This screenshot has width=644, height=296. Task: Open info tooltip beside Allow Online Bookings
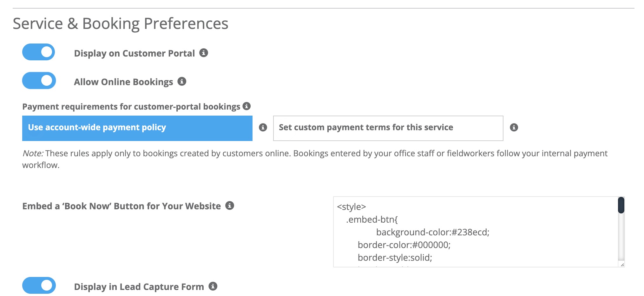tap(181, 82)
